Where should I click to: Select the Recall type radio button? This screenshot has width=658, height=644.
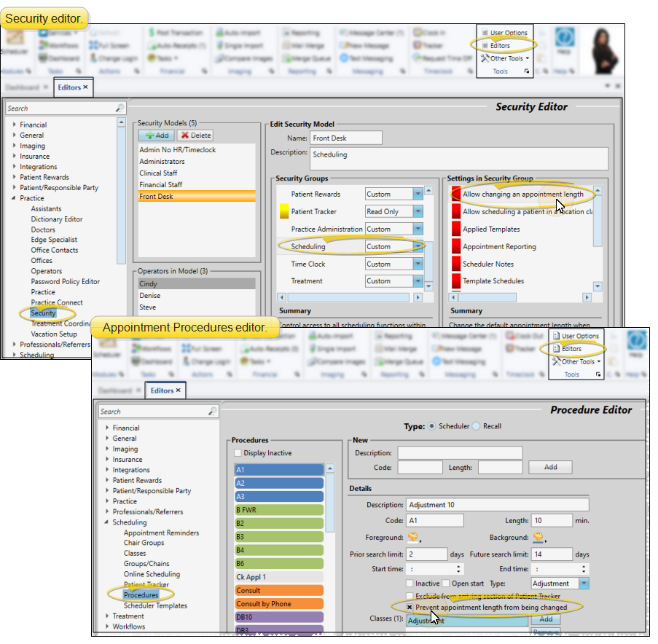(x=477, y=426)
